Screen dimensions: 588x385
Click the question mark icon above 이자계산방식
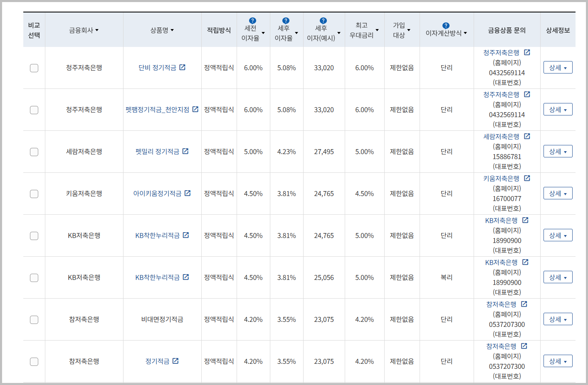point(446,26)
